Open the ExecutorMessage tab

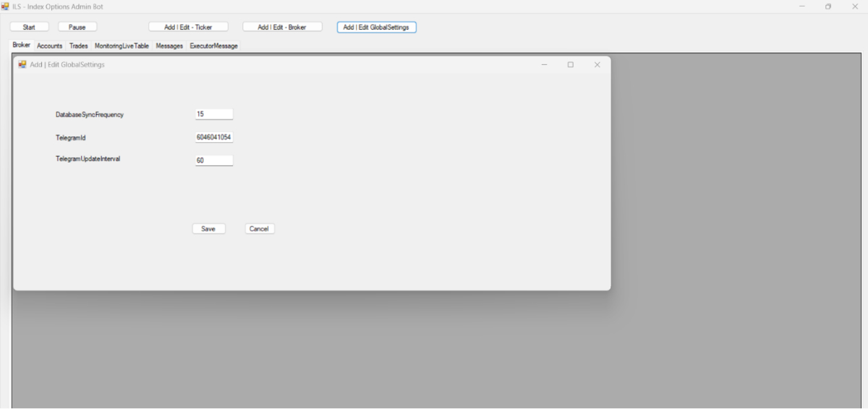[213, 46]
